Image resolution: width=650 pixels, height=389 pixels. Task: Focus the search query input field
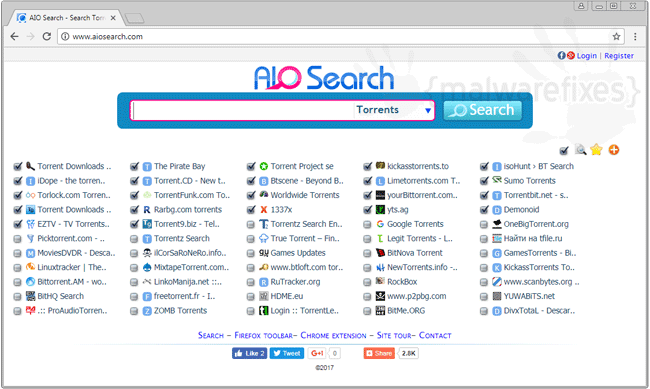click(x=243, y=110)
